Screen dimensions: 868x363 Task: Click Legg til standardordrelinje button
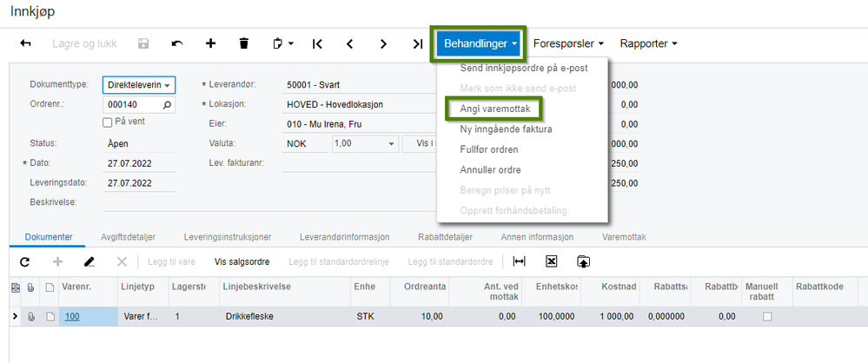[339, 261]
